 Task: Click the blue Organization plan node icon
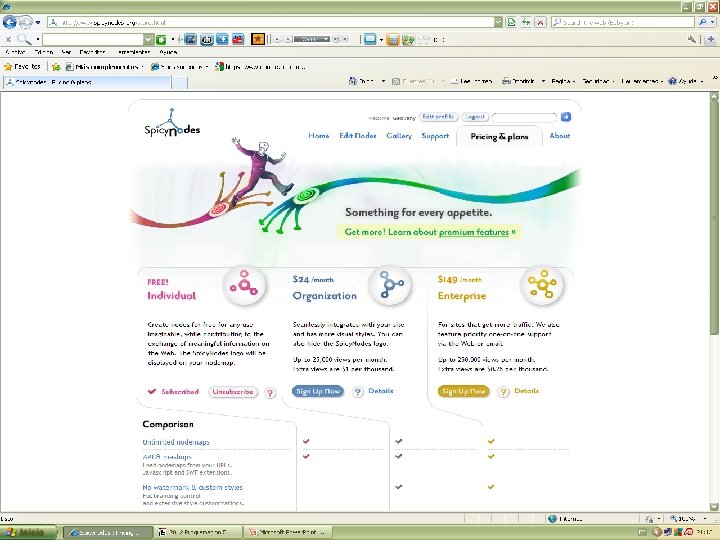tap(389, 285)
